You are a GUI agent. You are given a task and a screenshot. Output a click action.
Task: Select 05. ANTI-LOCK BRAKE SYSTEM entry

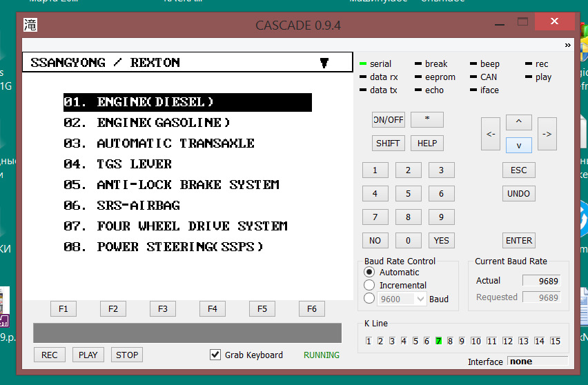point(171,185)
